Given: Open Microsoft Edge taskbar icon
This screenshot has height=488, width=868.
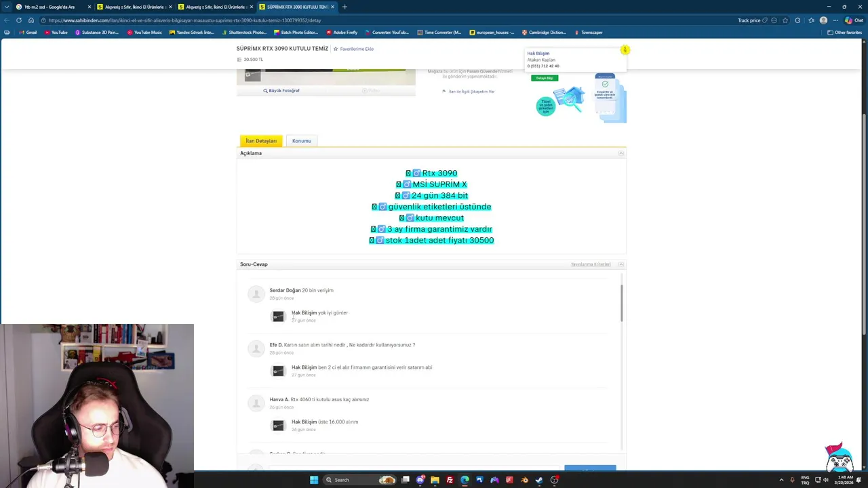Looking at the screenshot, I should (465, 480).
